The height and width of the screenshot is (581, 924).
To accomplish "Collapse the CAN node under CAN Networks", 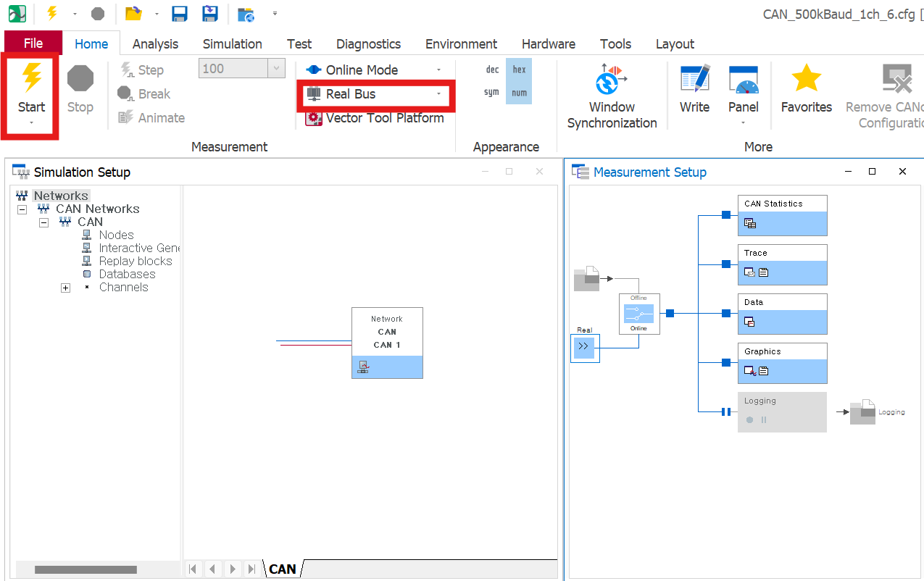I will [x=43, y=222].
